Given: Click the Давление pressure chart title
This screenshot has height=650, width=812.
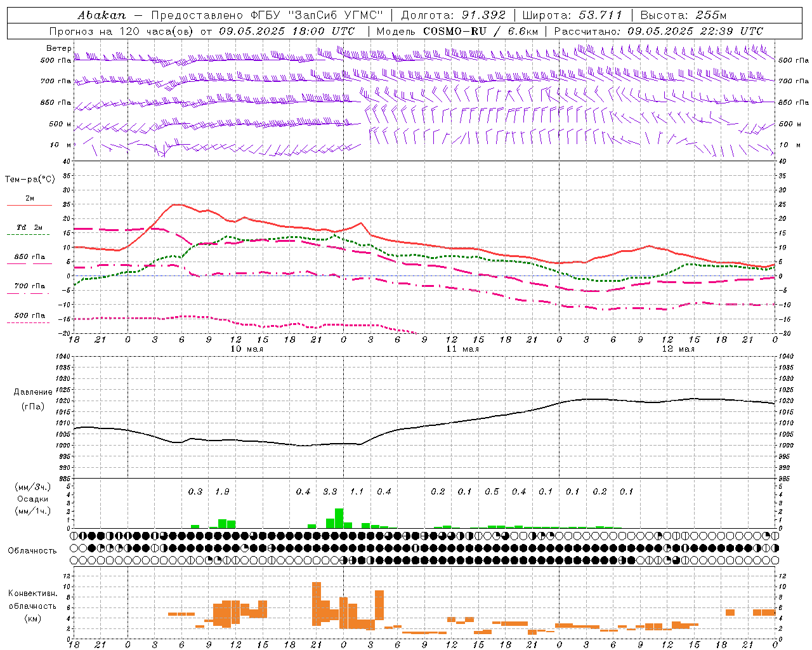Looking at the screenshot, I should (x=33, y=392).
